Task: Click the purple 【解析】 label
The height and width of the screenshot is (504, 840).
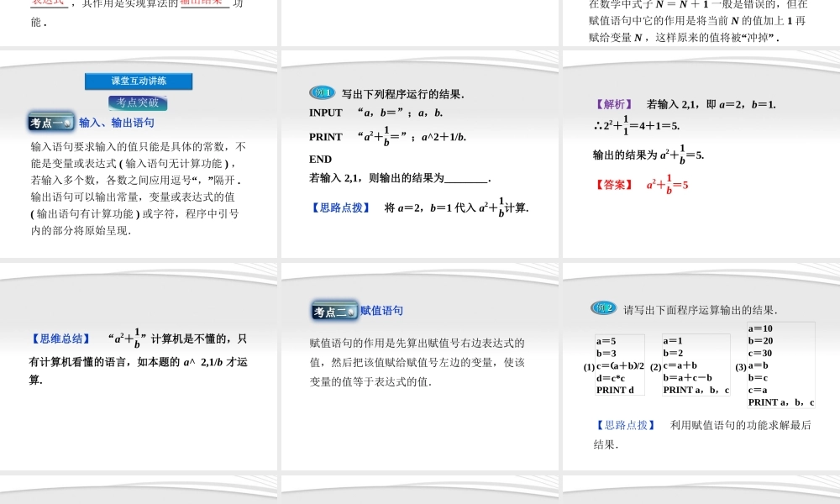Action: click(614, 104)
